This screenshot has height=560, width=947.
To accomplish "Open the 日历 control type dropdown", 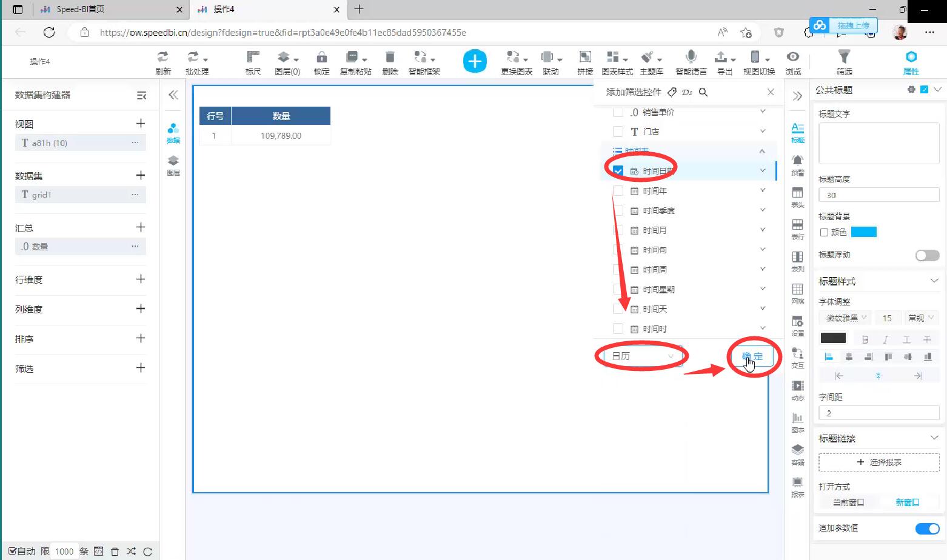I will [x=642, y=356].
